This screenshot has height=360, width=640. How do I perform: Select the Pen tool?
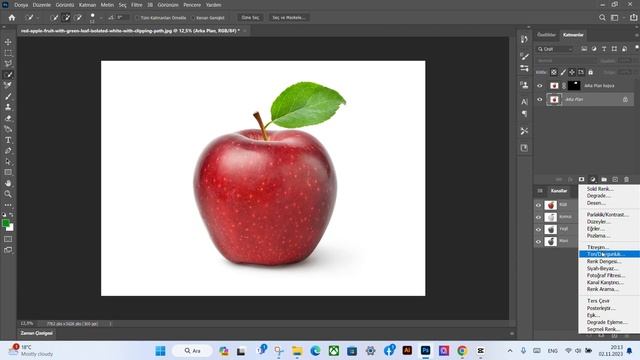8,151
